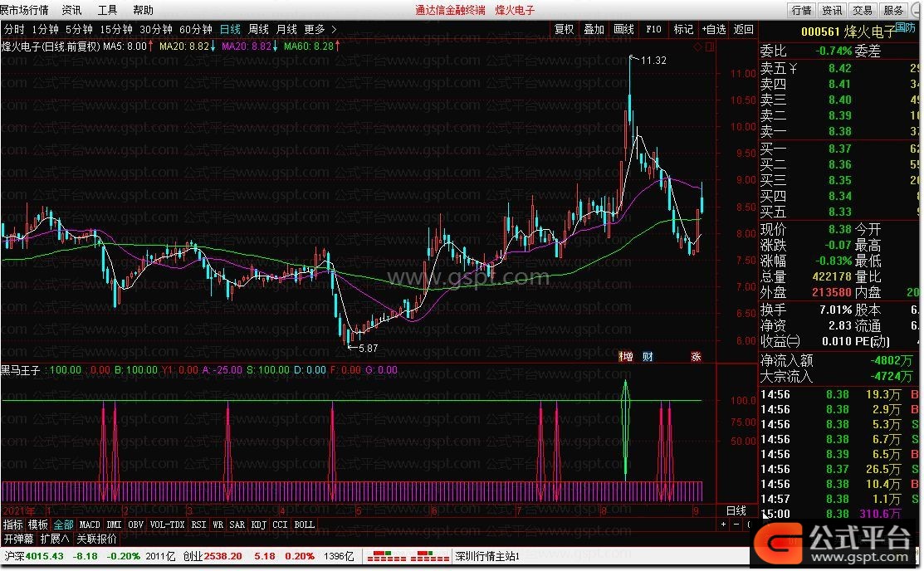Viewport: 924px width, 571px height.
Task: Open the 展市场行情 menu
Action: tap(25, 10)
